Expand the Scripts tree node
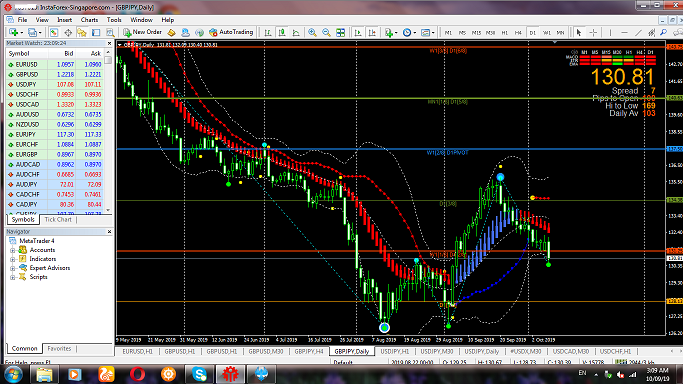Viewport: 683px width, 384px height. 13,277
